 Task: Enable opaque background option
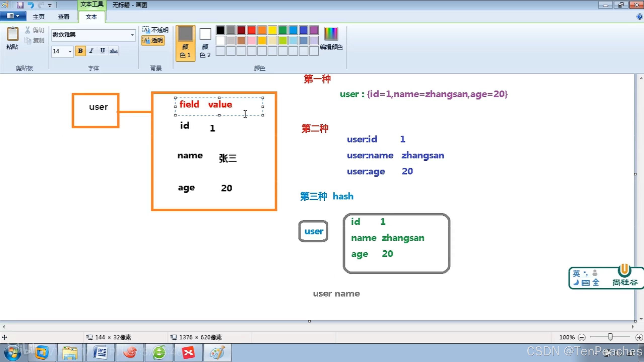[x=155, y=30]
